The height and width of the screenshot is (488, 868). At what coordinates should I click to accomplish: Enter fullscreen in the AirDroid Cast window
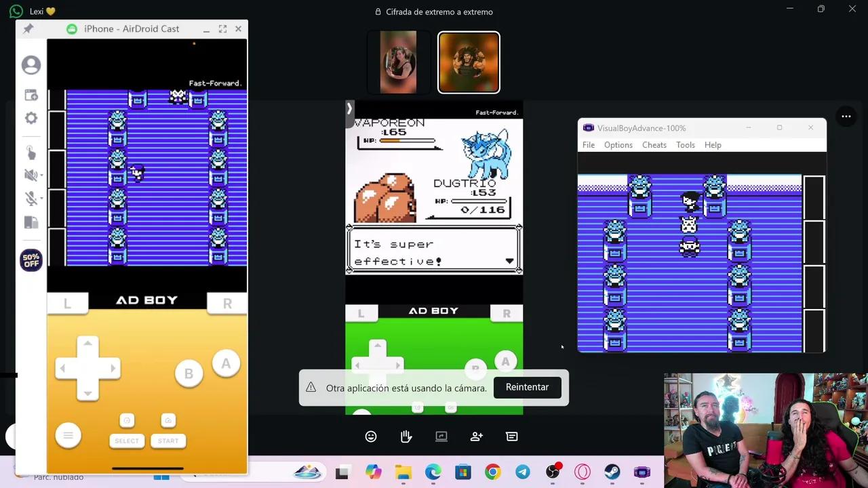[x=222, y=29]
